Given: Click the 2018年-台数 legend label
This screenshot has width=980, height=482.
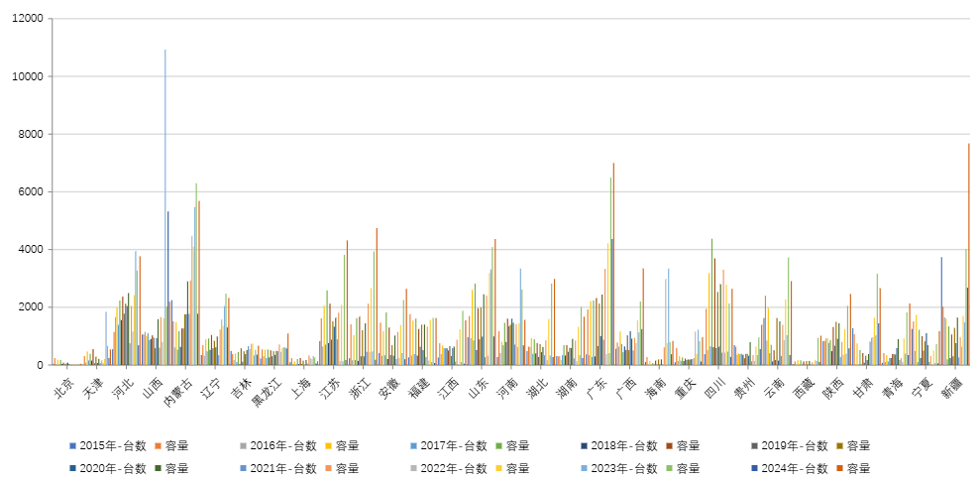Looking at the screenshot, I should point(634,446).
